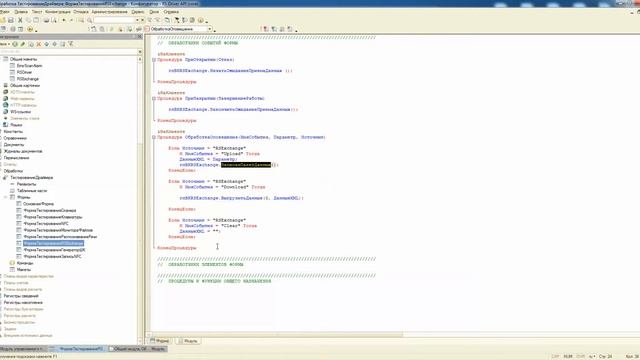This screenshot has width=640, height=360.
Task: Open the tree search field dropdown arrow
Action: click(140, 52)
